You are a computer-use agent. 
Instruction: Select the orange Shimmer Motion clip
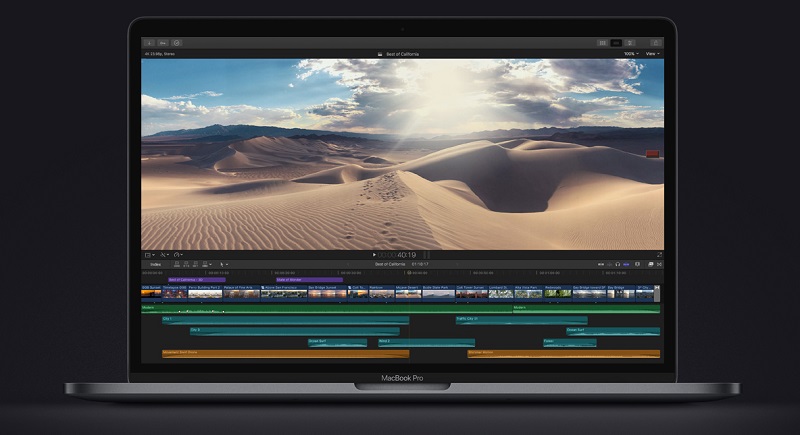coord(564,353)
